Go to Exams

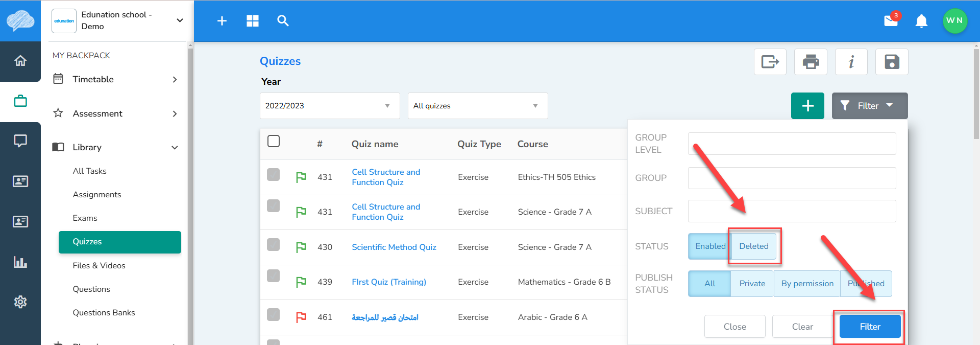coord(85,218)
